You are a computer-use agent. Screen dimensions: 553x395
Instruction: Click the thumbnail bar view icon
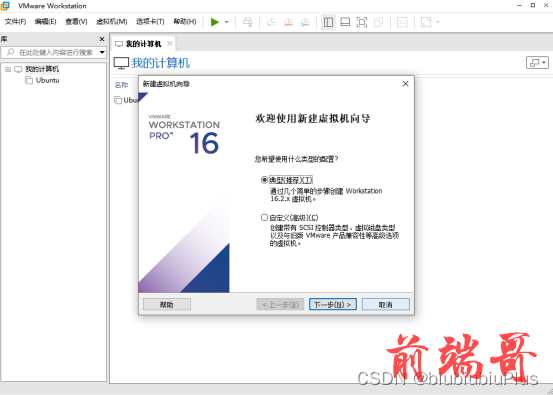pos(345,22)
